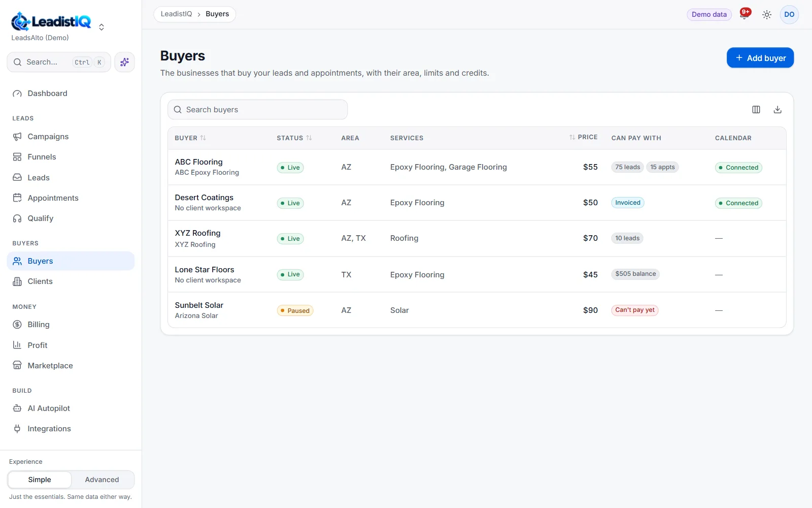Viewport: 812px width, 508px height.
Task: Open the DO user avatar menu
Action: click(x=789, y=14)
